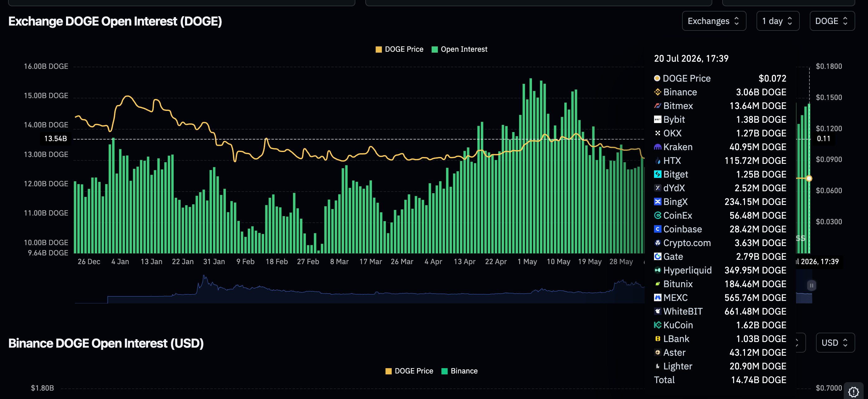The image size is (868, 399).
Task: Click the Crypto.com exchange icon
Action: point(657,243)
